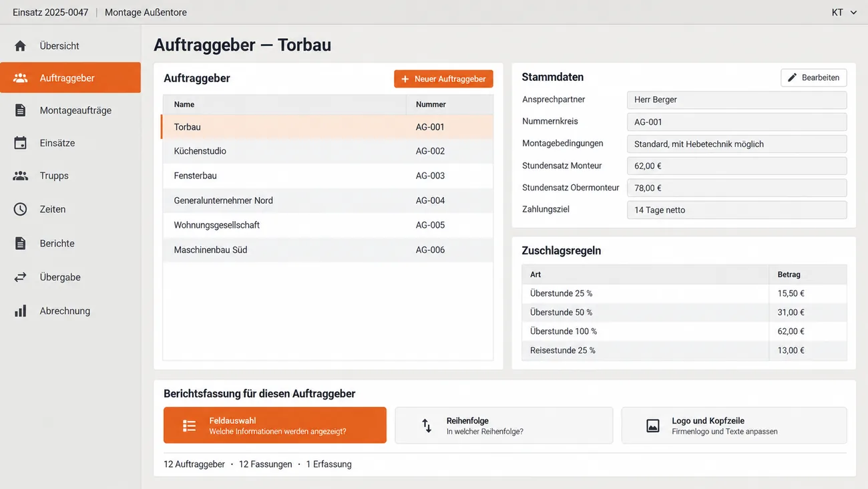Select the Fensterbau row
Screen dimensions: 868x489
coord(328,176)
